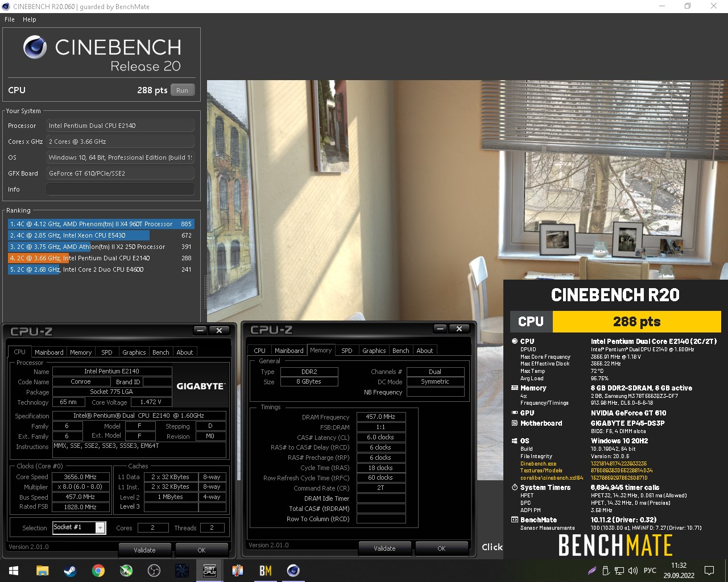The height and width of the screenshot is (582, 728).
Task: Select CPU tab in left CPU-Z
Action: click(20, 352)
